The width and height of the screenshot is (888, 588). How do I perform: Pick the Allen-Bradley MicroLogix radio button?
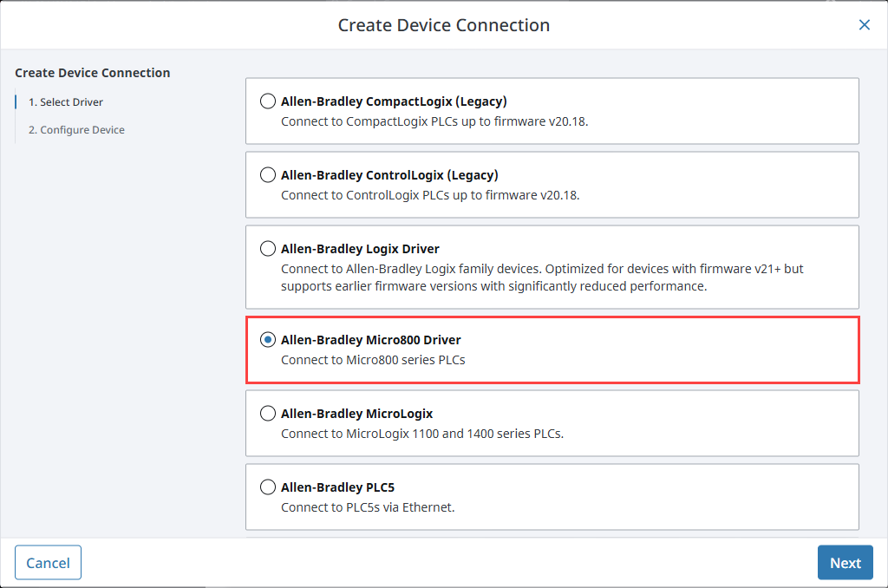point(268,414)
